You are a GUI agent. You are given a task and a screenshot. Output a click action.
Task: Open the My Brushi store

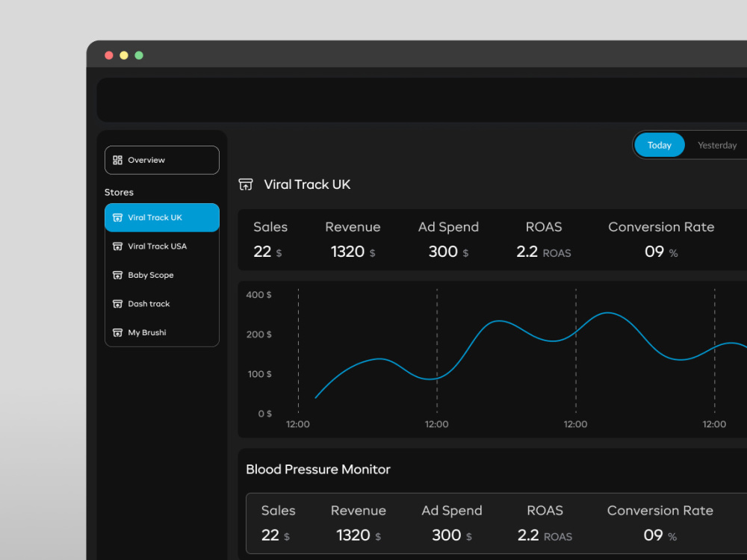click(162, 332)
